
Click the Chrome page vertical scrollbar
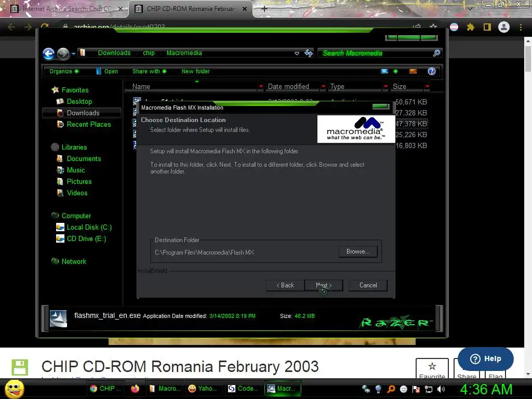(528, 58)
